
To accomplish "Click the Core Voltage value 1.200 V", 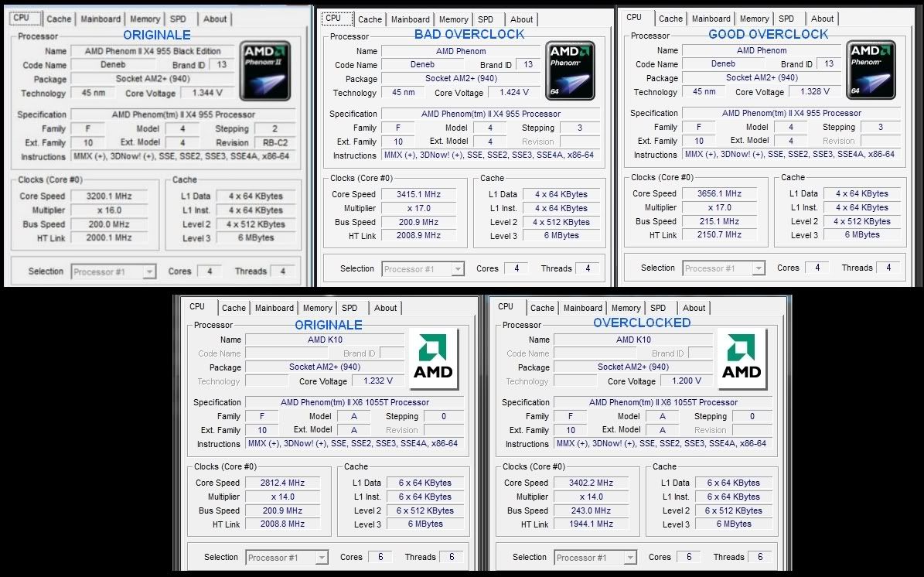I will 687,381.
